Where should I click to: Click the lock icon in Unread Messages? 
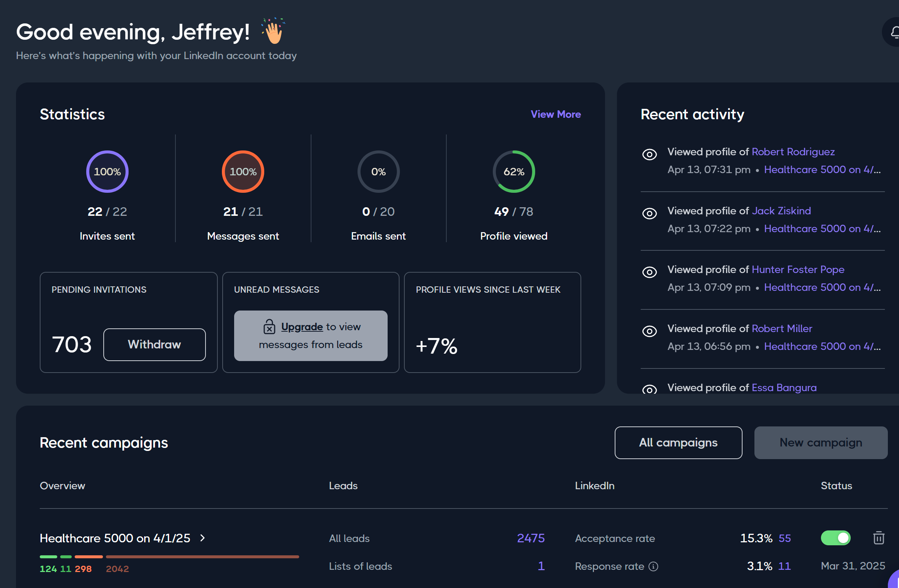[x=269, y=327]
